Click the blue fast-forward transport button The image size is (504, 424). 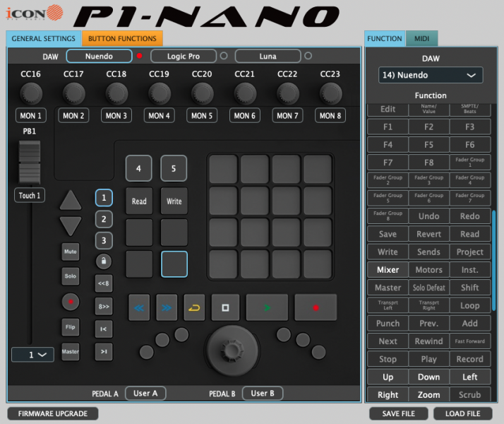pos(167,307)
